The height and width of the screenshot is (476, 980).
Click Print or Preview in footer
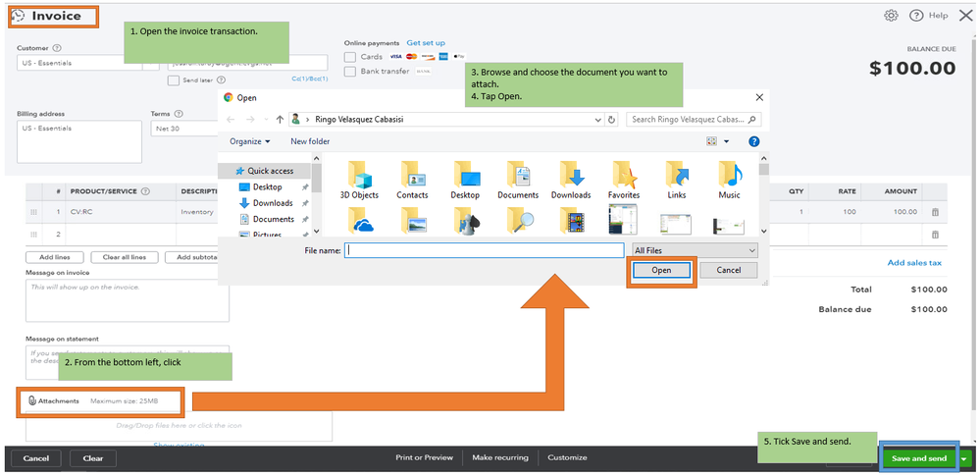tap(424, 458)
